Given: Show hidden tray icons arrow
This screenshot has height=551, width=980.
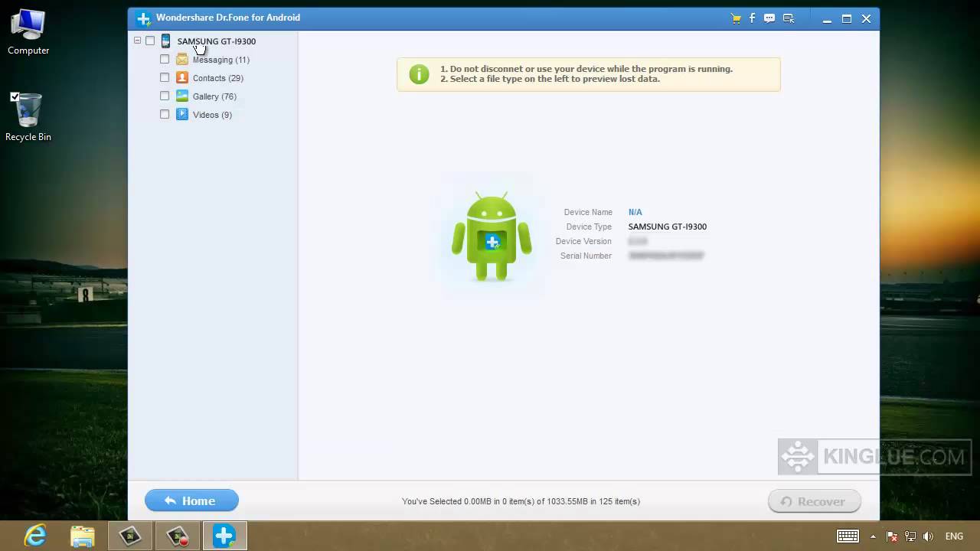Looking at the screenshot, I should (x=874, y=536).
